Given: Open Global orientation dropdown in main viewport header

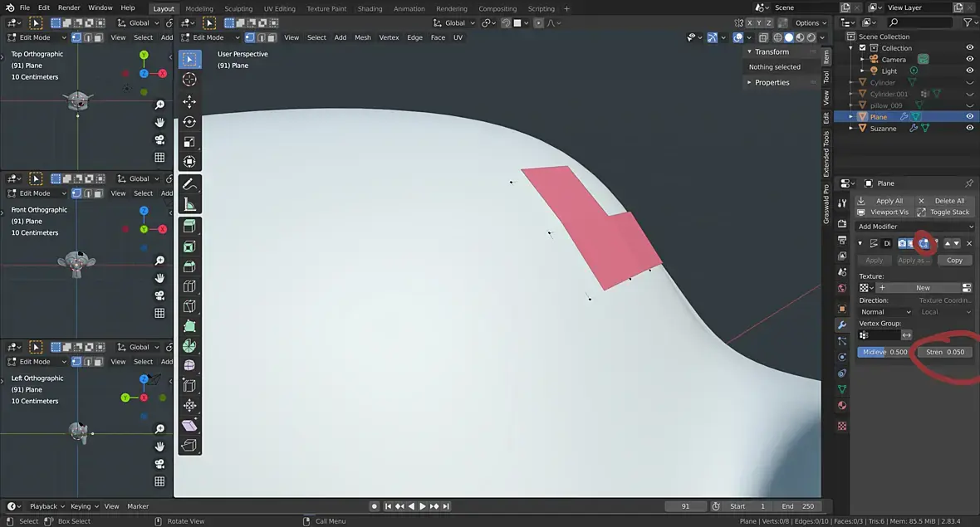Looking at the screenshot, I should 453,23.
